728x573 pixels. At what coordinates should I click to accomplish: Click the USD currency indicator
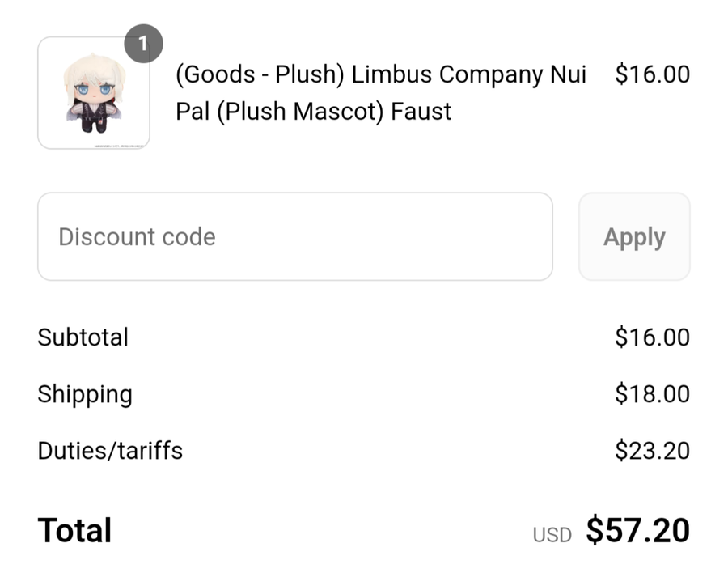click(x=552, y=535)
